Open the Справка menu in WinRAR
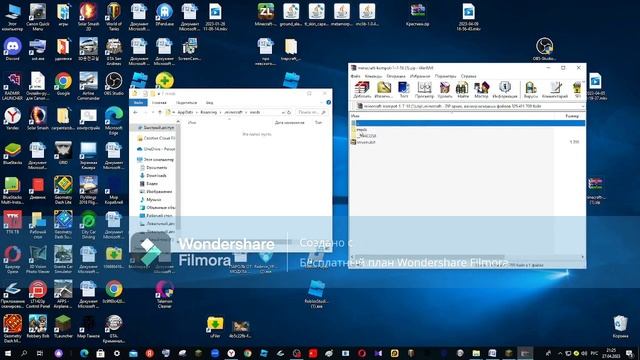 point(469,76)
